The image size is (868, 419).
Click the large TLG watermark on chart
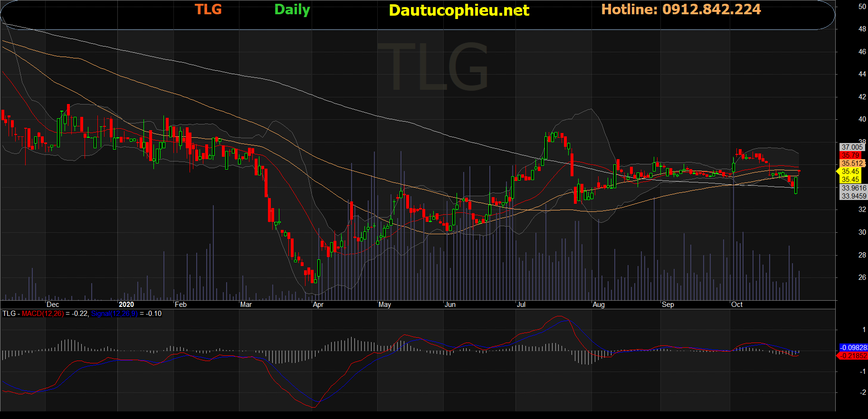[432, 67]
